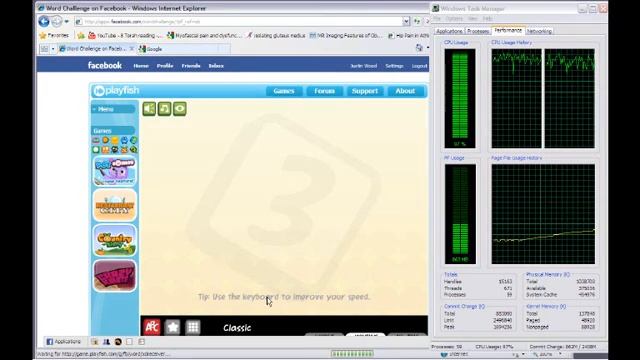Open Task Manager Options menu
This screenshot has width=640, height=360.
(454, 18)
